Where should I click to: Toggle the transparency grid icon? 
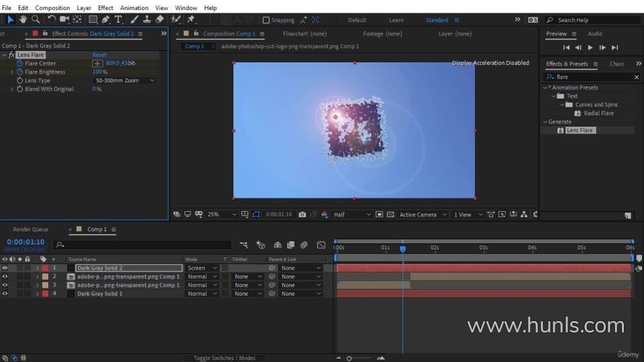(x=390, y=215)
